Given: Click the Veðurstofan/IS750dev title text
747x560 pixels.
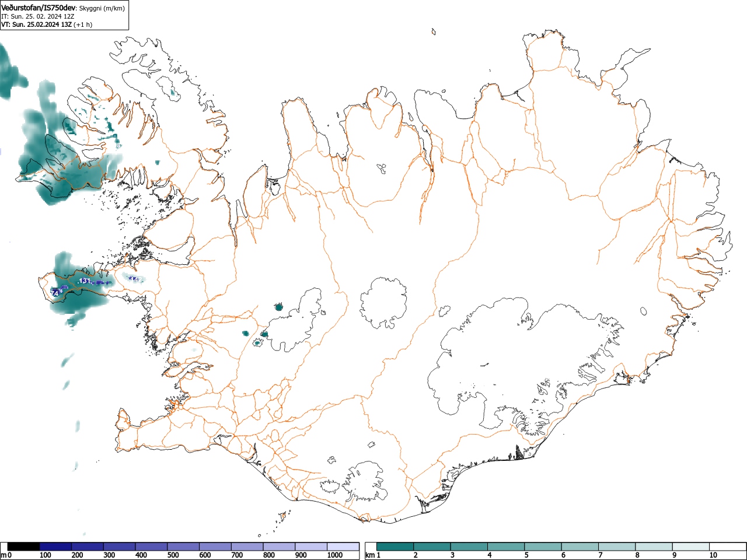Looking at the screenshot, I should 38,8.
